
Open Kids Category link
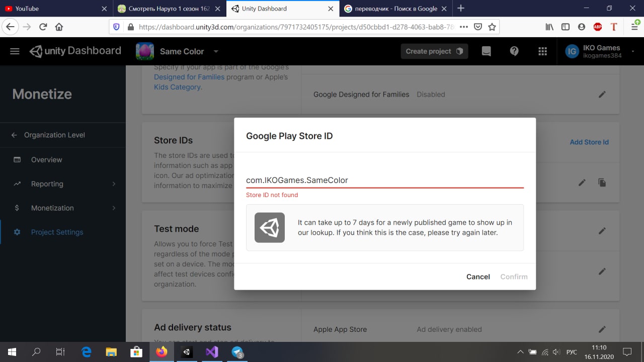point(178,87)
